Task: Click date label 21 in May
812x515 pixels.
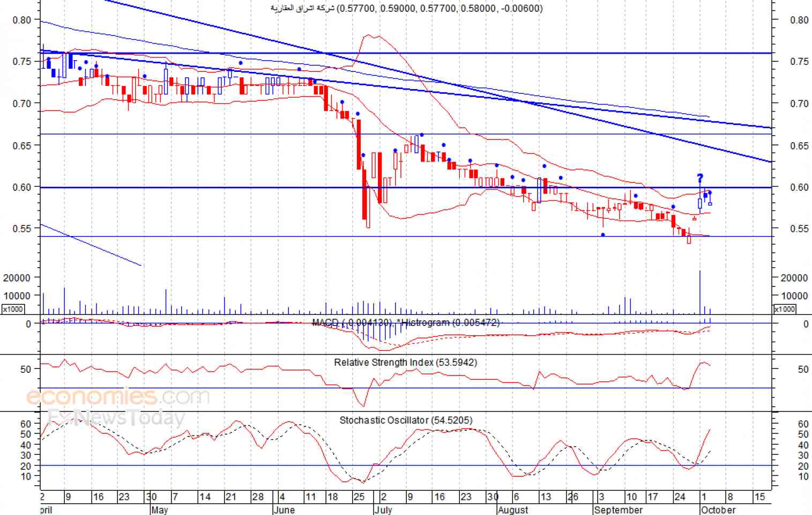Action: pyautogui.click(x=231, y=497)
